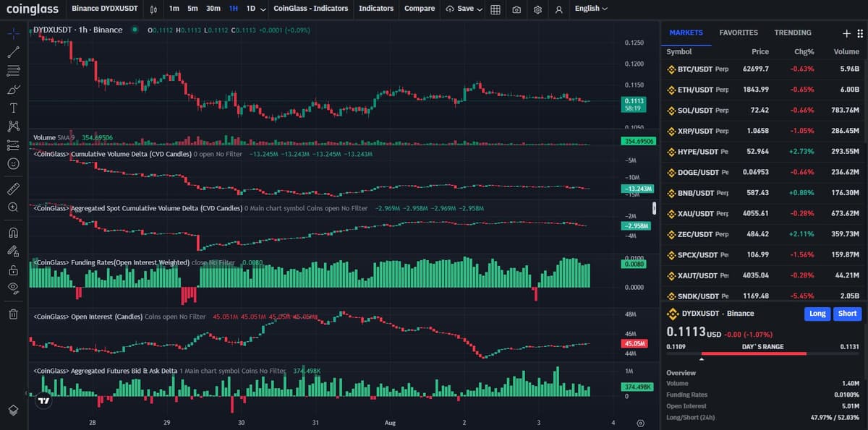Open the user account icon
The height and width of the screenshot is (430, 868).
[558, 9]
